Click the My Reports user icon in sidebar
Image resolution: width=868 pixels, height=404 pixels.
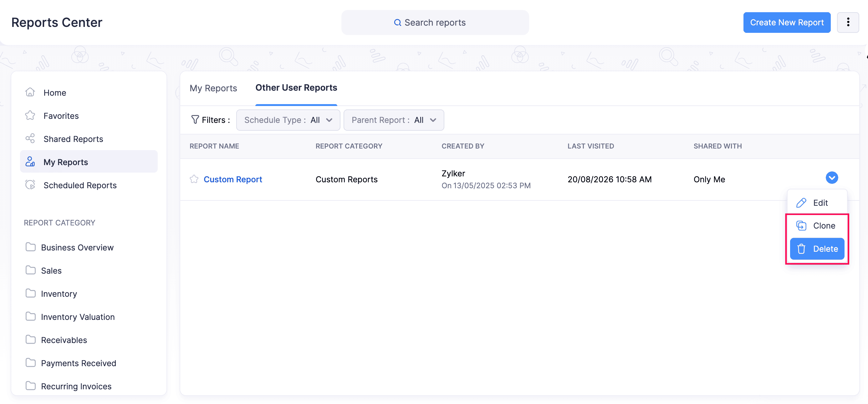pyautogui.click(x=30, y=162)
